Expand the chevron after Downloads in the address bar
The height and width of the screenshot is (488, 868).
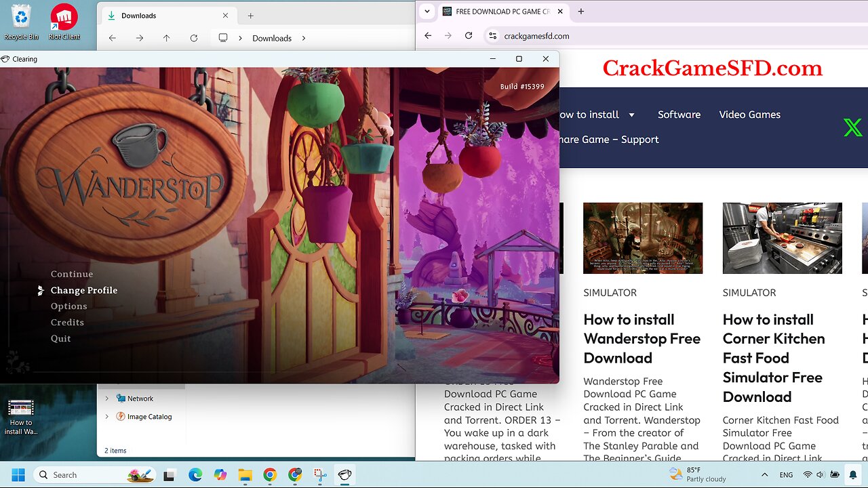303,38
